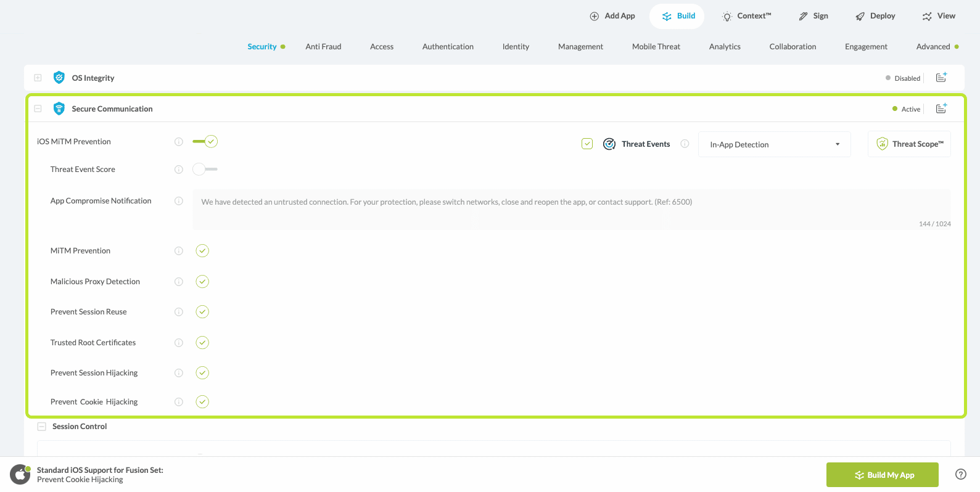Uncheck Prevent Session Reuse option
The height and width of the screenshot is (492, 980).
pyautogui.click(x=202, y=312)
